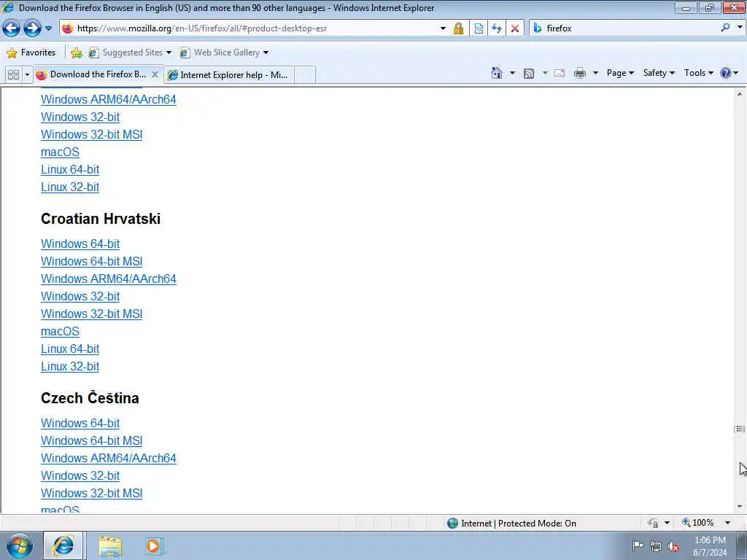Click Croatian macOS link

coord(60,332)
